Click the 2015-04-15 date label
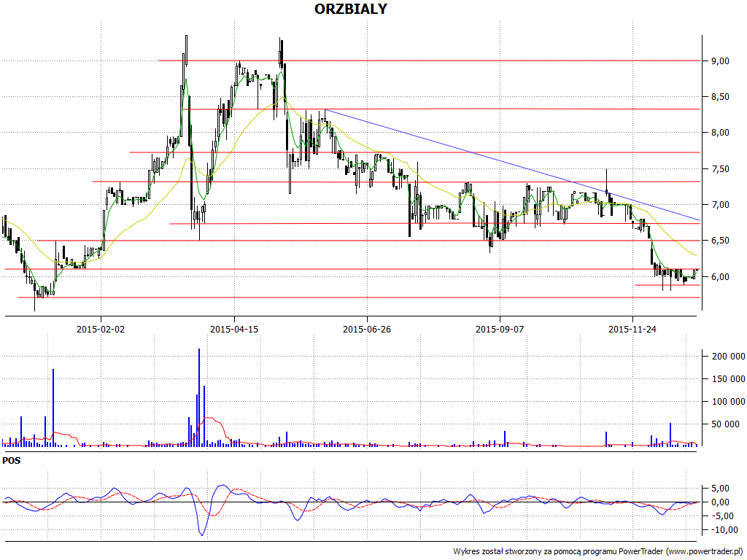 tap(234, 329)
